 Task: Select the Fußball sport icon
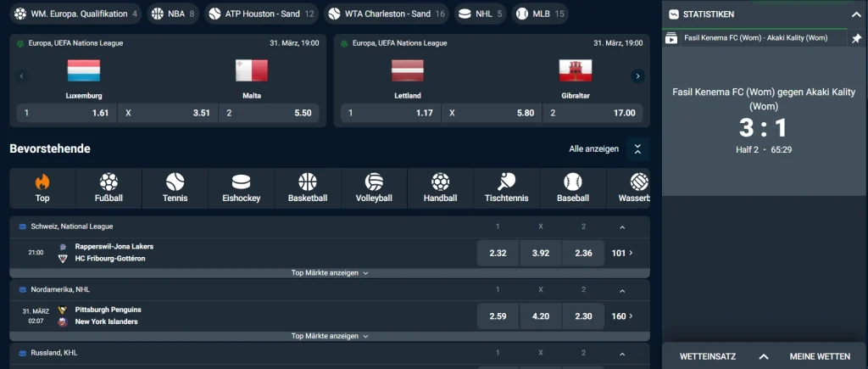pyautogui.click(x=108, y=182)
